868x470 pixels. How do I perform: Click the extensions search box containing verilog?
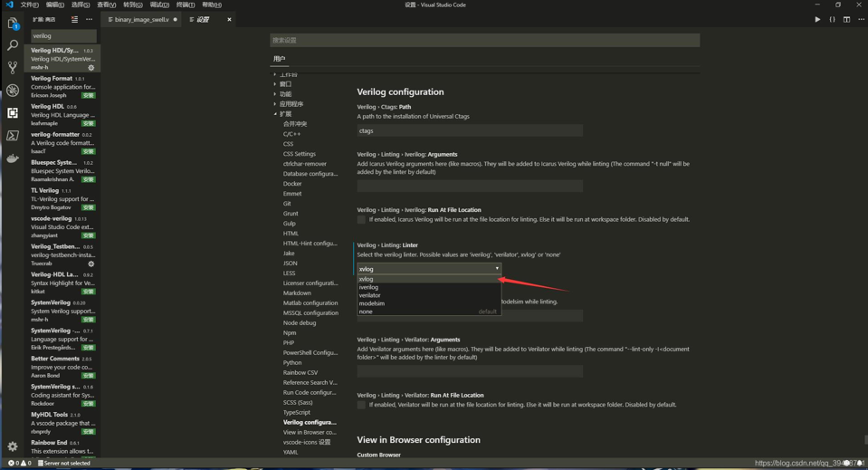click(x=63, y=36)
